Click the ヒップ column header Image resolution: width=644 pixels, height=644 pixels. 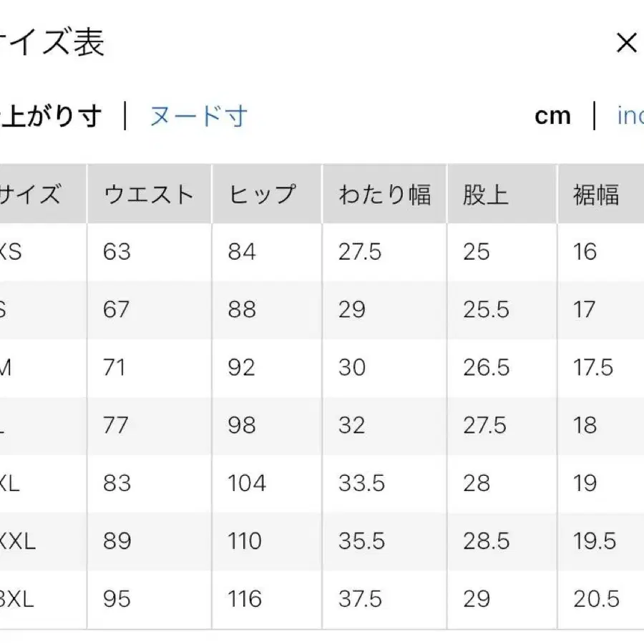(x=265, y=192)
